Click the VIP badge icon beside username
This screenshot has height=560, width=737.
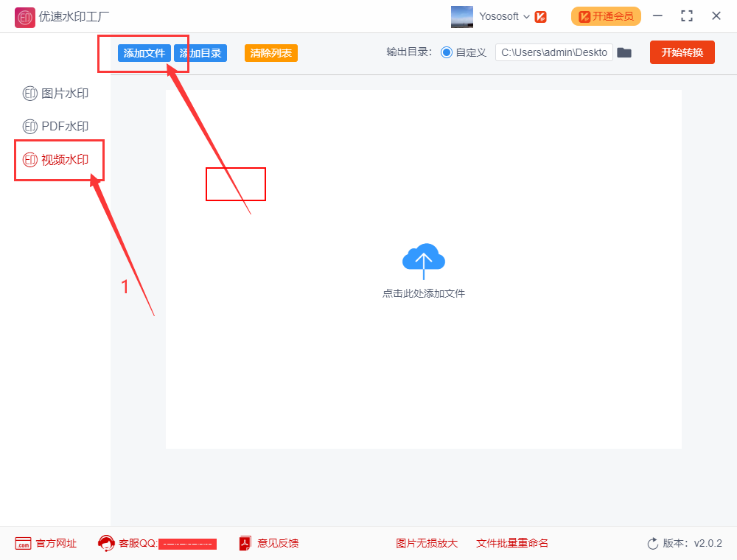tap(540, 16)
